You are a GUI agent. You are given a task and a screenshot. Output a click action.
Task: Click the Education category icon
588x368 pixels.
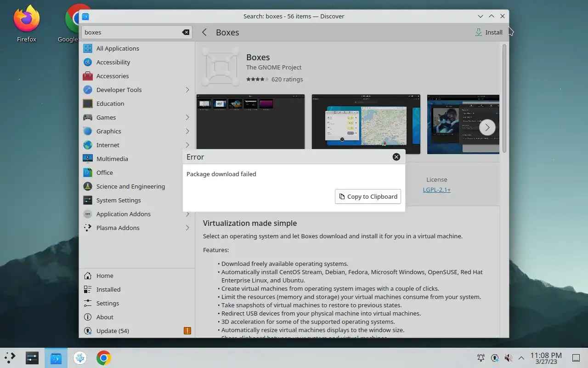click(88, 103)
